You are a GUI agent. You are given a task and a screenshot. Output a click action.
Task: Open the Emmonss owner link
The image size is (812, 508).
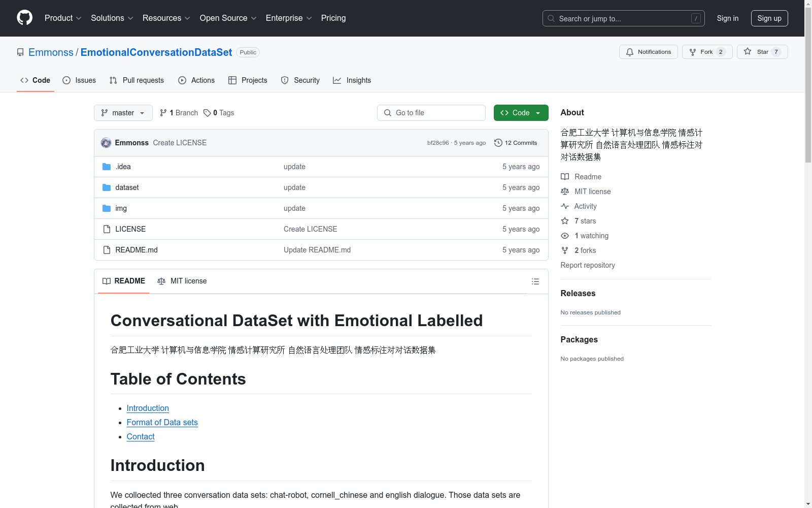pyautogui.click(x=51, y=52)
